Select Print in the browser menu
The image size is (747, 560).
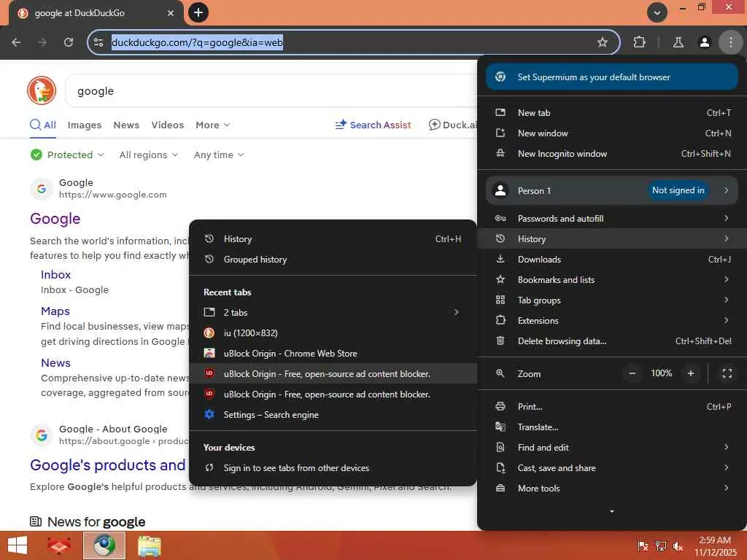click(612, 407)
